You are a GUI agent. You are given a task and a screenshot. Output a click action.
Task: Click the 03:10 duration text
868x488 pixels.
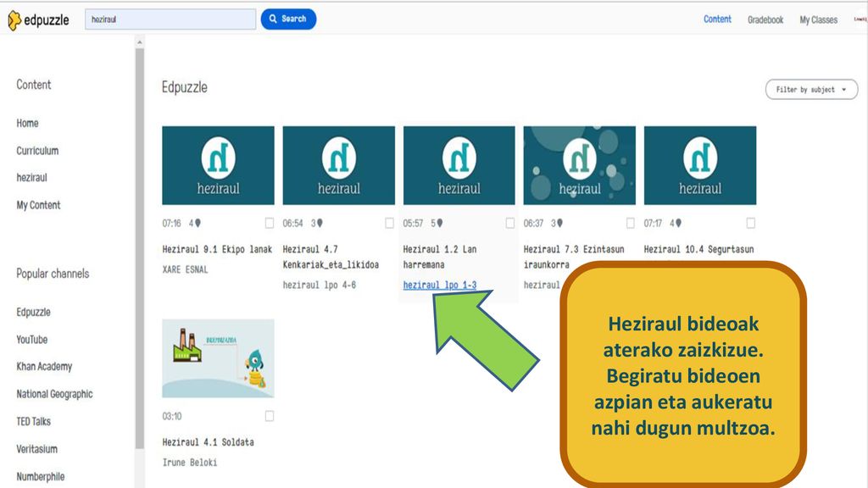[x=171, y=416]
